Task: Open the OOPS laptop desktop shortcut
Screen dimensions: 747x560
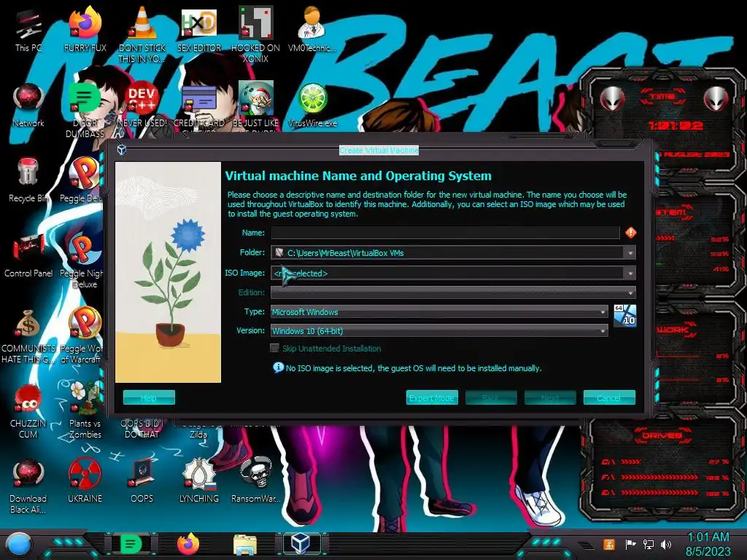Action: pos(142,481)
